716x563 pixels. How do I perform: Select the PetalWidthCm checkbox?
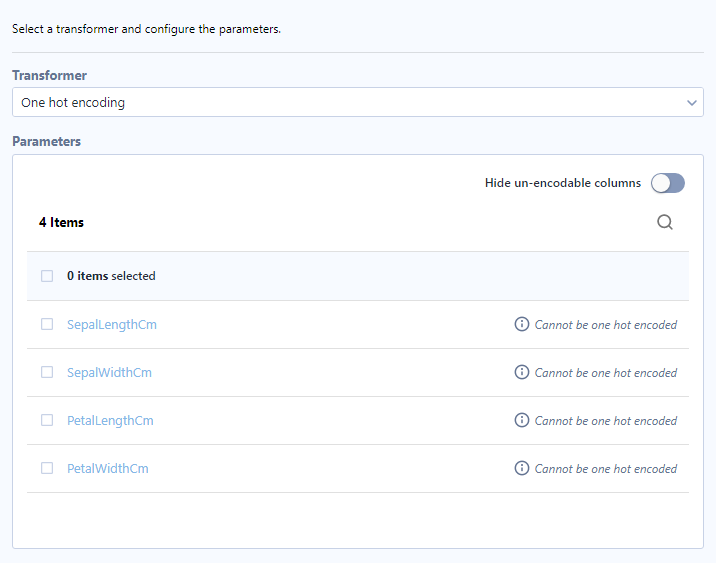47,468
